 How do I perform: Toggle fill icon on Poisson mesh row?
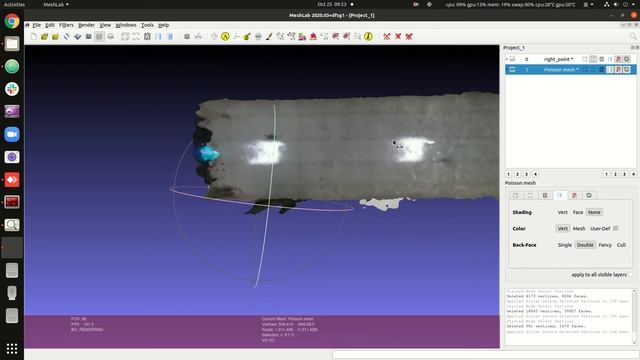pos(610,70)
